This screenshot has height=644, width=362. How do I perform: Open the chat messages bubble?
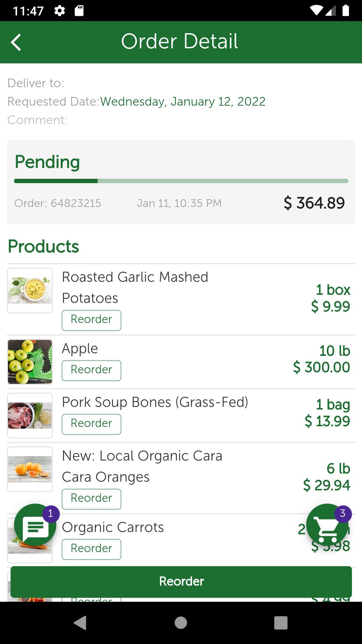point(35,525)
